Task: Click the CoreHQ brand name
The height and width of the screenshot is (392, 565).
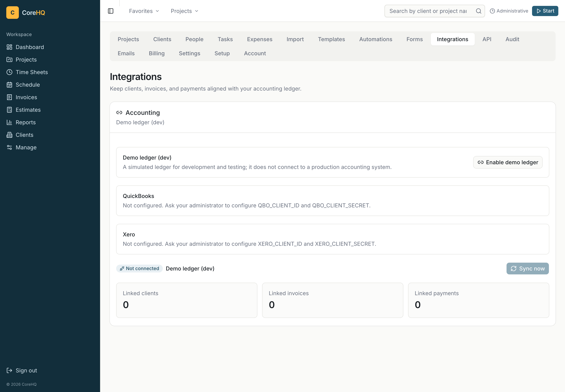Action: 33,13
